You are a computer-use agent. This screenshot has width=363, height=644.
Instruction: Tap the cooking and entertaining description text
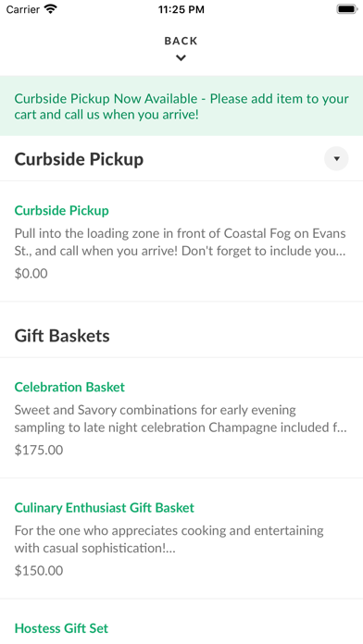[x=169, y=539]
